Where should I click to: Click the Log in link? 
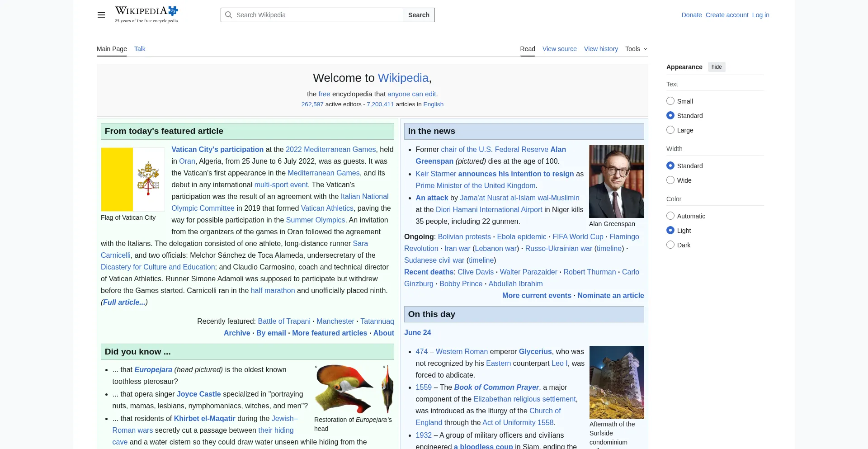point(761,15)
